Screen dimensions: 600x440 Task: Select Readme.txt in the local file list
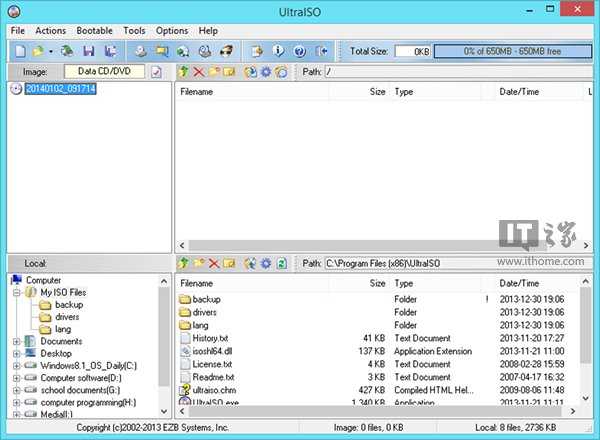coord(213,377)
